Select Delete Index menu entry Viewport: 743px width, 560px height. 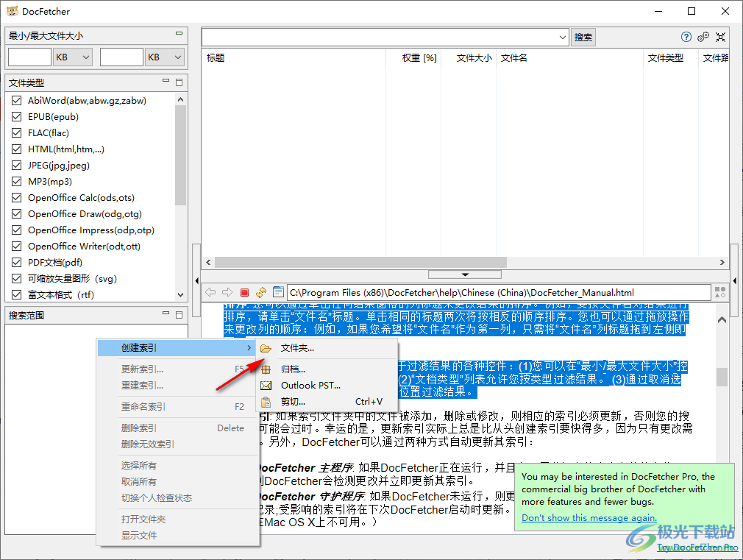point(178,428)
